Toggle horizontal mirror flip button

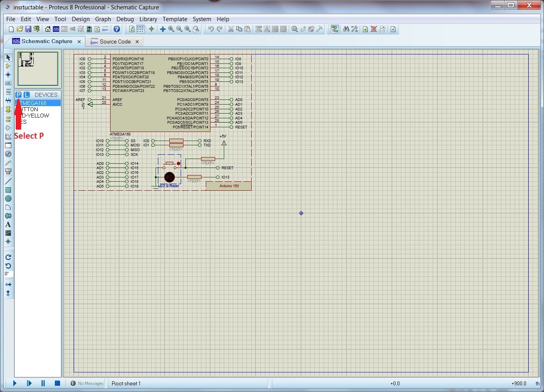(x=8, y=285)
